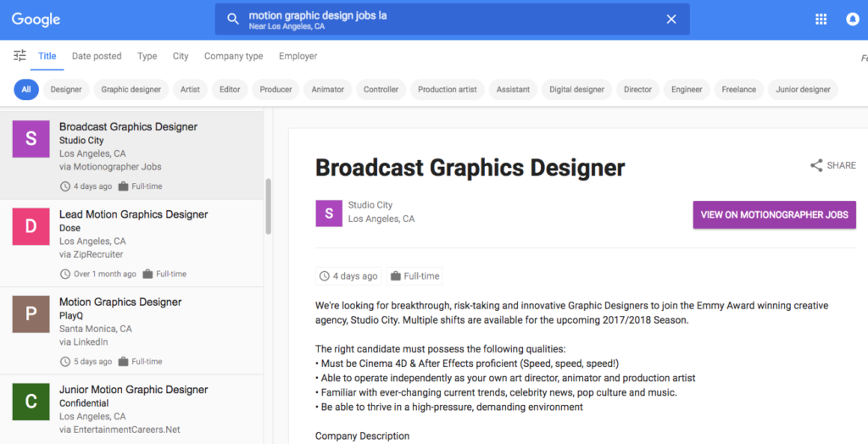Click the Full-time detail badge

tap(415, 275)
